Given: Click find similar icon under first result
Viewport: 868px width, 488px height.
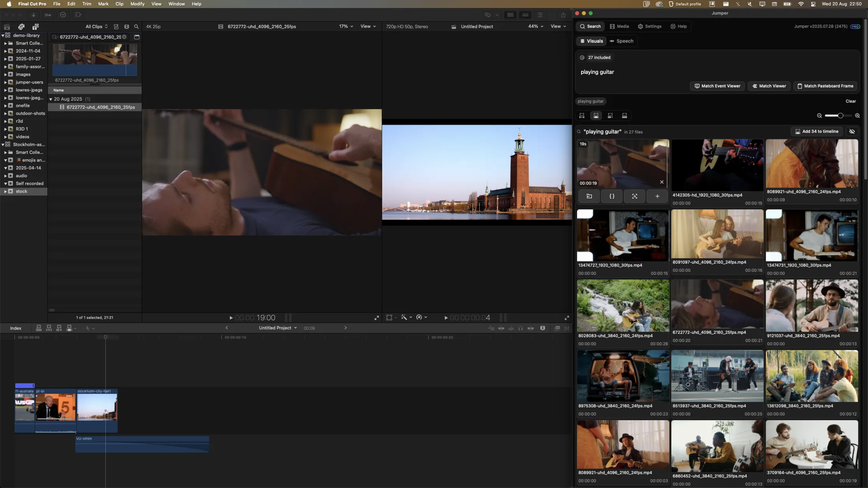Looking at the screenshot, I should pyautogui.click(x=634, y=196).
